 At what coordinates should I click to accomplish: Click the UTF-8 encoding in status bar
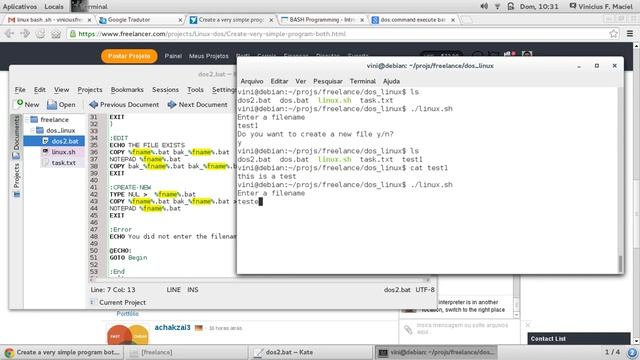[425, 290]
